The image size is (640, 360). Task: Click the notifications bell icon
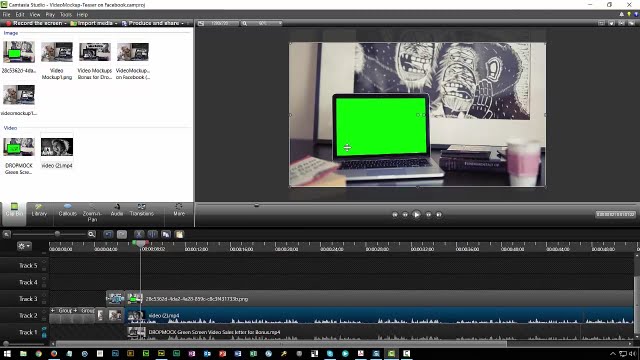tap(621, 14)
